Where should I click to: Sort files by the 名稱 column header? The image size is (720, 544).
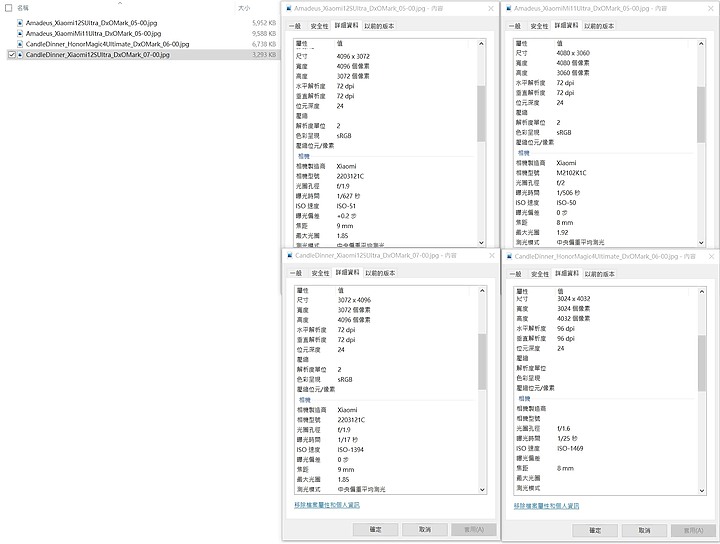22,8
